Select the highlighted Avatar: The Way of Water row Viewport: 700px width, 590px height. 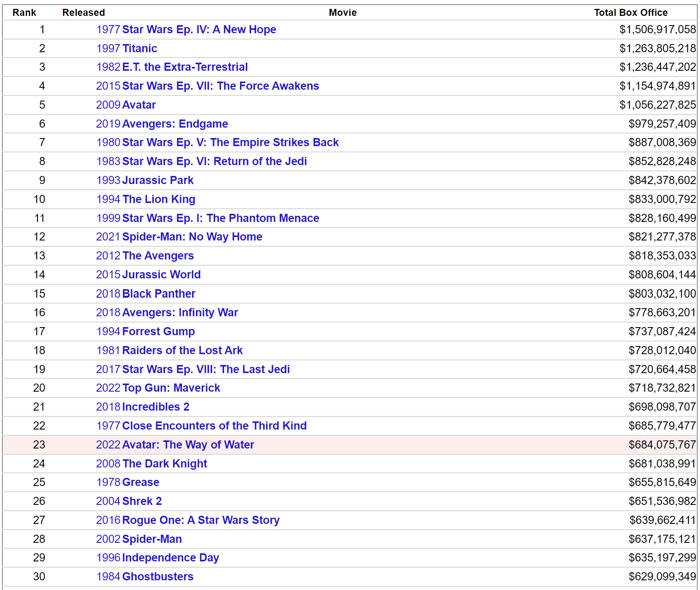[x=348, y=445]
